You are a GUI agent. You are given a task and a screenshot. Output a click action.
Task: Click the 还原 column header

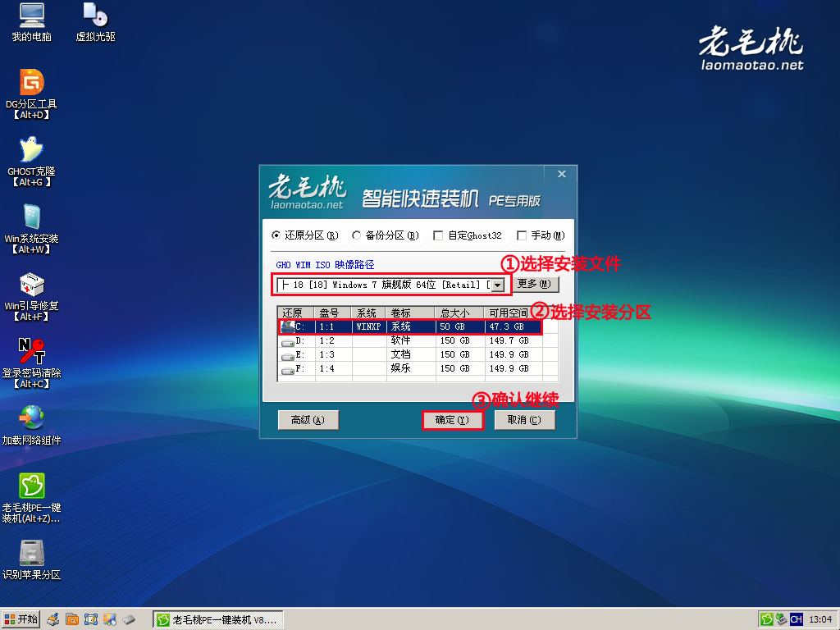click(295, 313)
